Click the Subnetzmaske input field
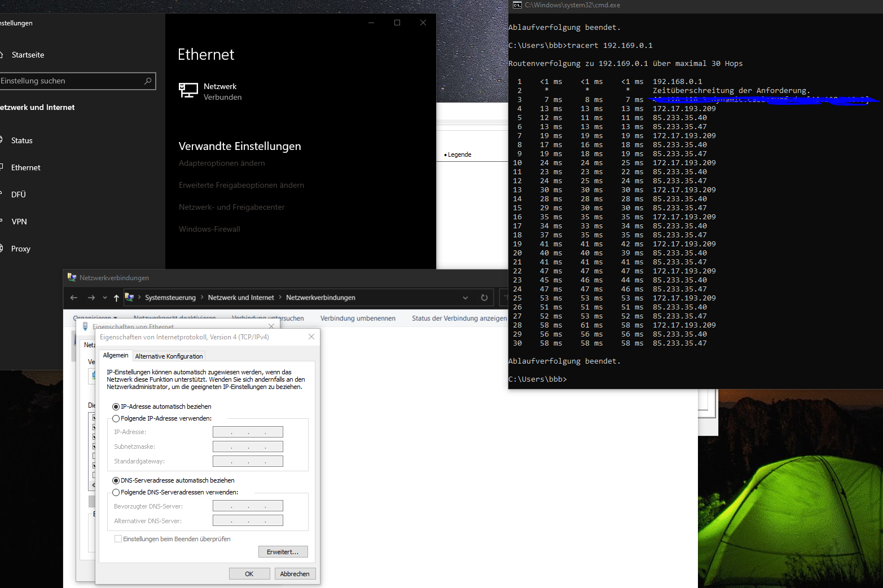Image resolution: width=883 pixels, height=588 pixels. tap(248, 446)
